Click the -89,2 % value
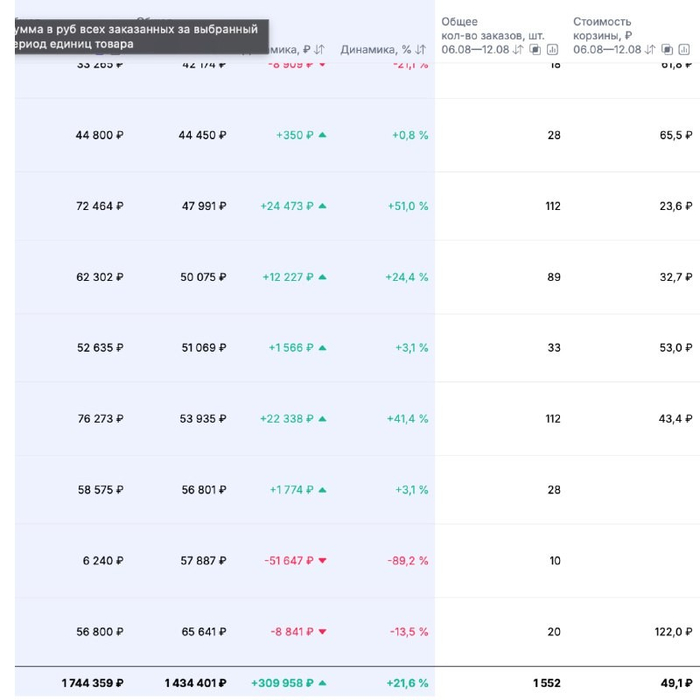This screenshot has height=700, width=700. click(x=408, y=560)
